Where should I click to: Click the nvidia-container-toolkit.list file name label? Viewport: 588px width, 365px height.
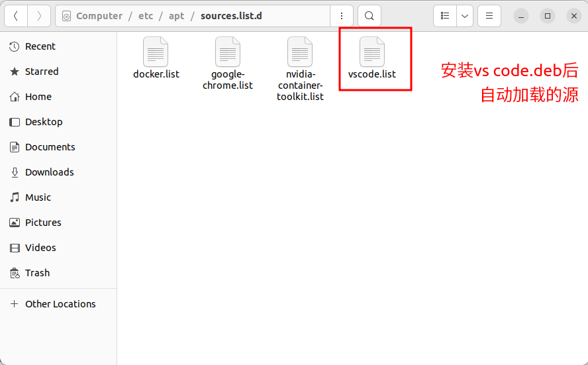(300, 85)
